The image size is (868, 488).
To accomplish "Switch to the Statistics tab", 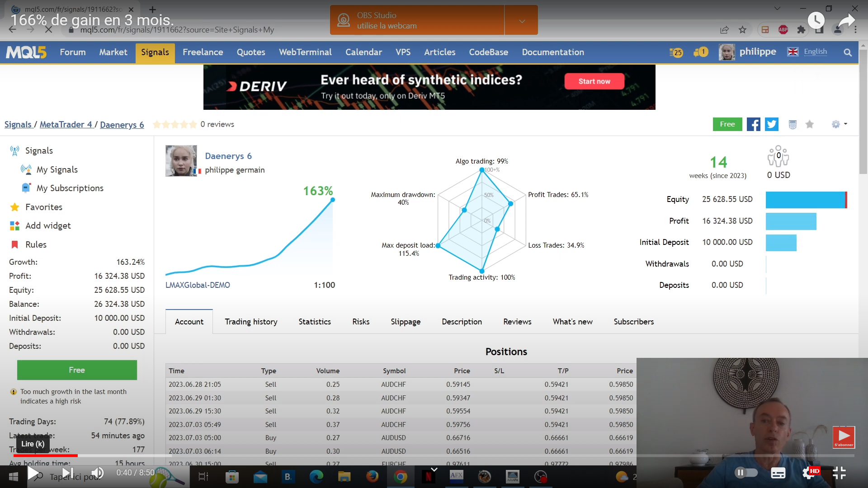I will [x=315, y=322].
